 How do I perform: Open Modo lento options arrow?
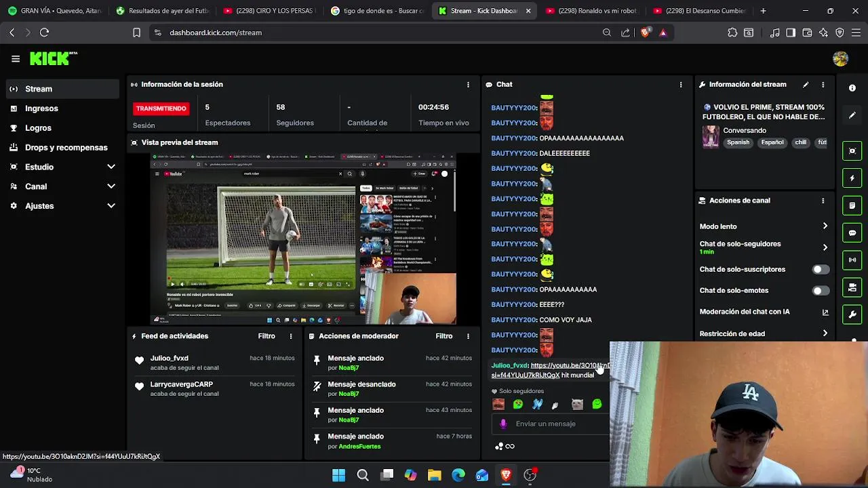825,226
